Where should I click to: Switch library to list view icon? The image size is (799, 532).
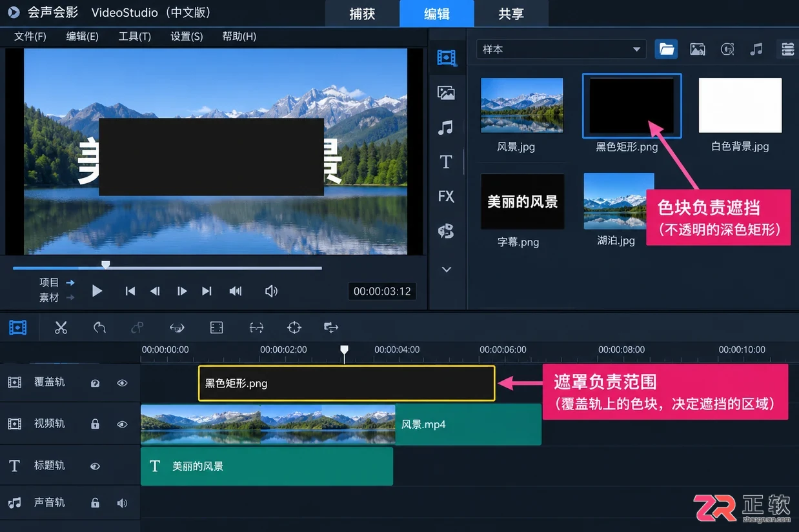coord(787,49)
